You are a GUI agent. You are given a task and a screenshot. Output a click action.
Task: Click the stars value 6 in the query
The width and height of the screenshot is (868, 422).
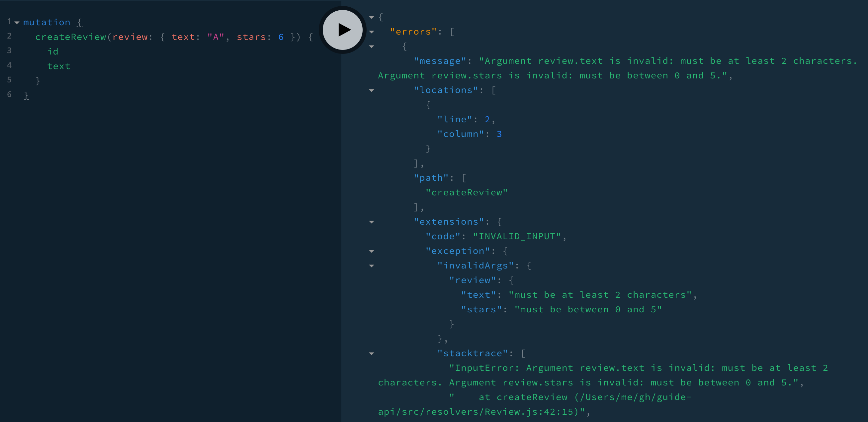click(x=281, y=37)
